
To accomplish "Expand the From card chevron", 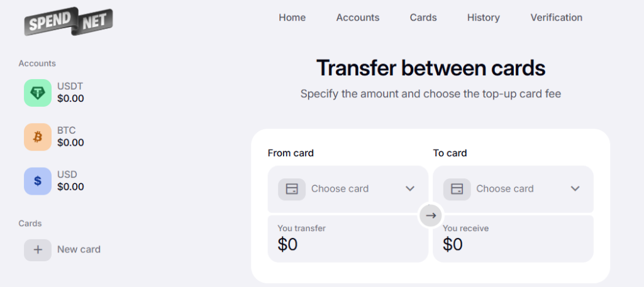I will tap(410, 188).
